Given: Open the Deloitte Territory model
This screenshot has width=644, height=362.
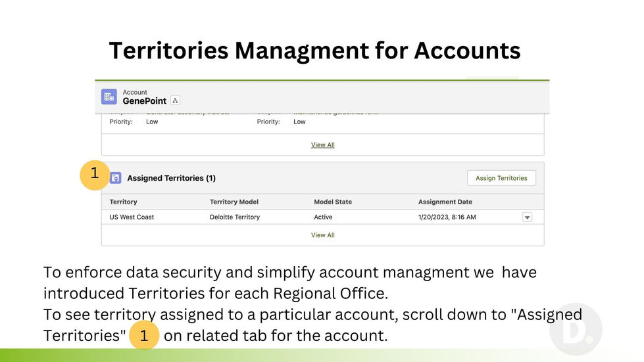Looking at the screenshot, I should [235, 217].
